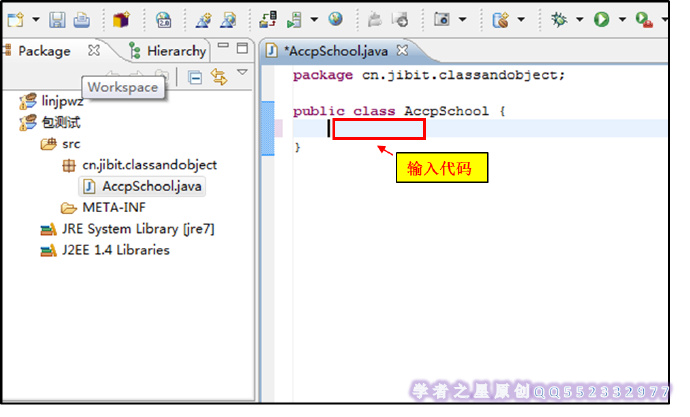The height and width of the screenshot is (417, 690).
Task: Click the linjpwz project icon
Action: (28, 101)
